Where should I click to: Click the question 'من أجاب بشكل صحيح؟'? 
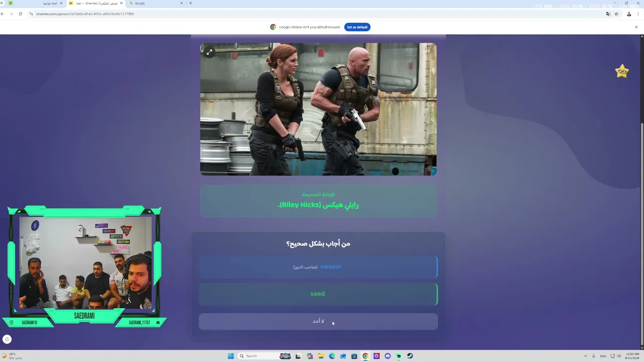click(x=318, y=244)
